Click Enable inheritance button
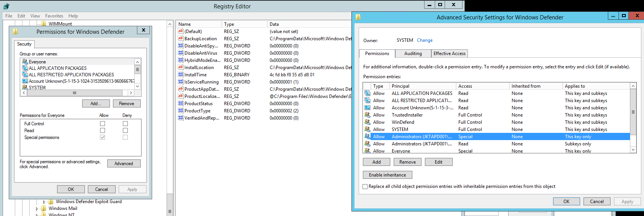 388,175
